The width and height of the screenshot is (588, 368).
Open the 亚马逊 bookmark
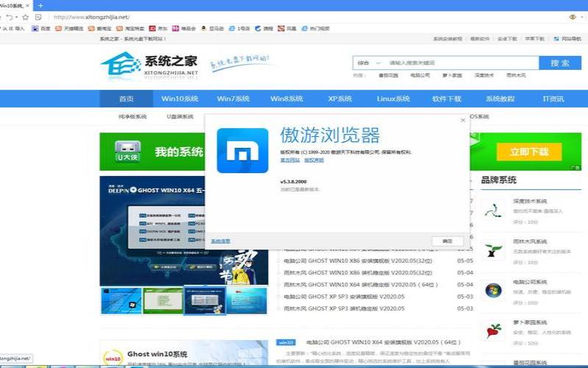click(x=212, y=29)
